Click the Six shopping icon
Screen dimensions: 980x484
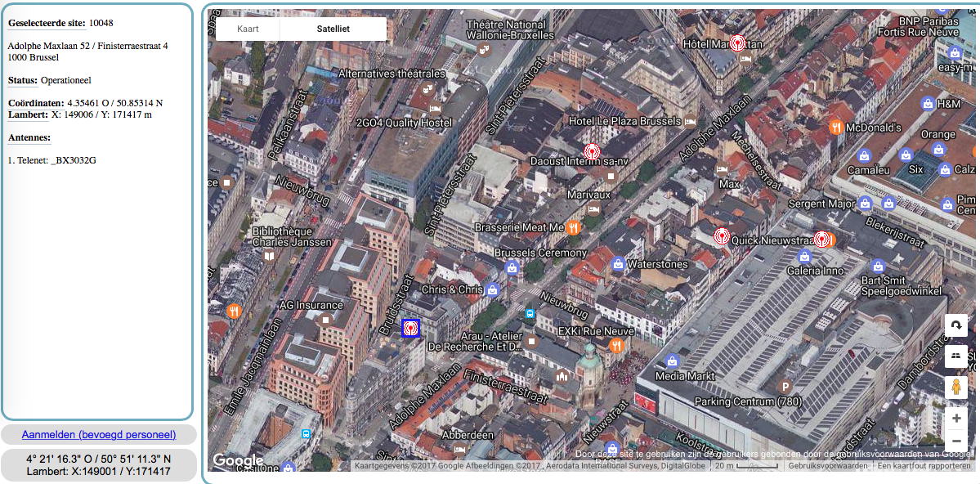click(905, 155)
